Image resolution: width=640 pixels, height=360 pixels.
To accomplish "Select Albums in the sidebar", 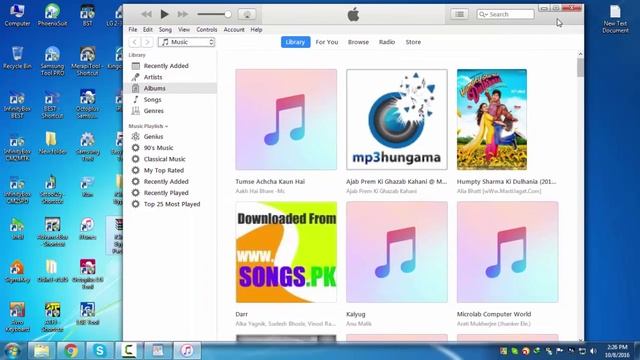I will [x=170, y=88].
